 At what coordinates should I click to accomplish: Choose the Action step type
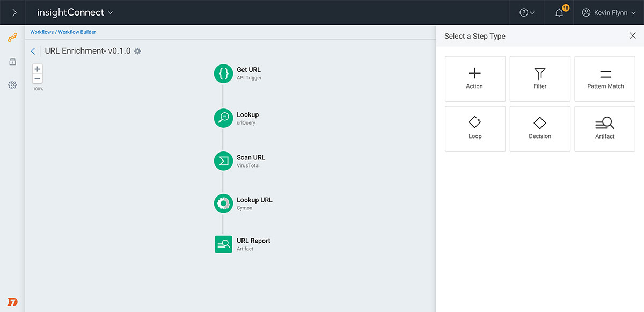coord(475,79)
